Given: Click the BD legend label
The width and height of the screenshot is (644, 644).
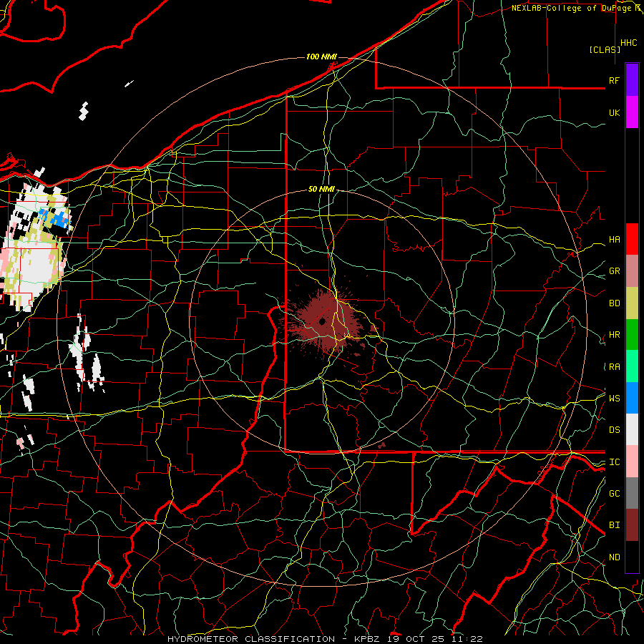Looking at the screenshot, I should pos(614,303).
